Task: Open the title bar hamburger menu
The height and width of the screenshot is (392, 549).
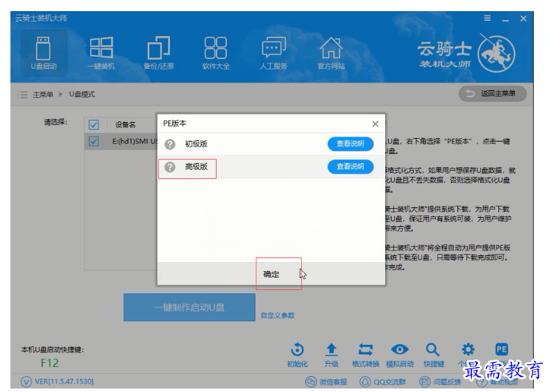Action: point(487,18)
